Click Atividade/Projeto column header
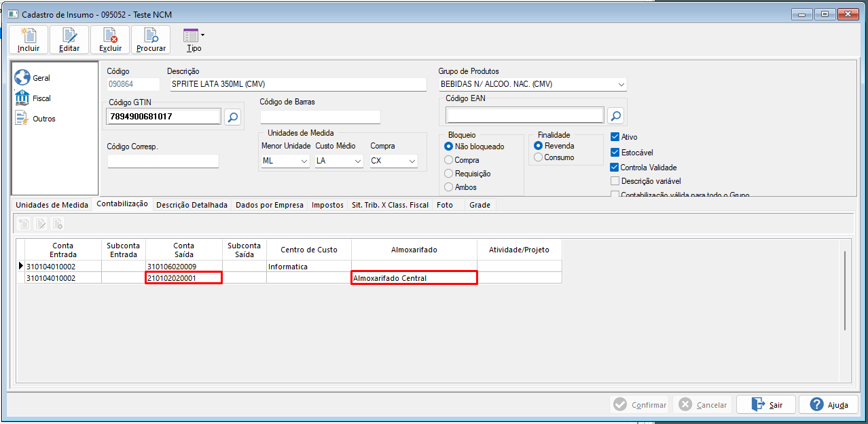Viewport: 868px width, 424px height. 520,250
